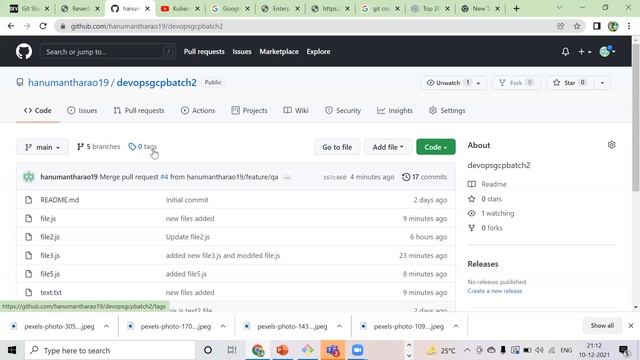
Task: Open the text.txt file
Action: coord(51,292)
